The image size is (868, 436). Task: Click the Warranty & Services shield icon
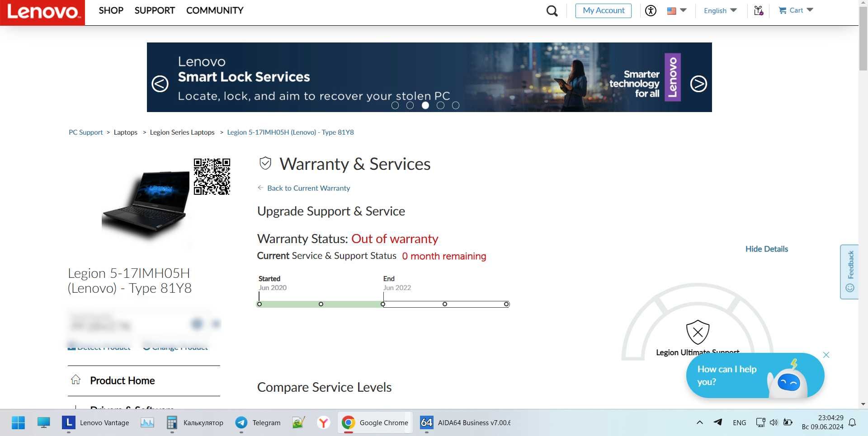(x=265, y=164)
